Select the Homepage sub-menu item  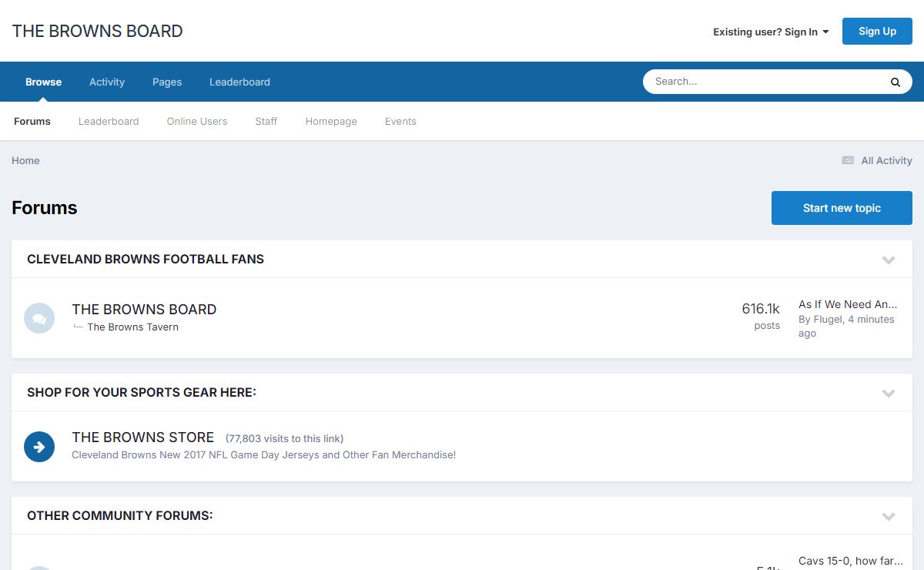tap(331, 121)
